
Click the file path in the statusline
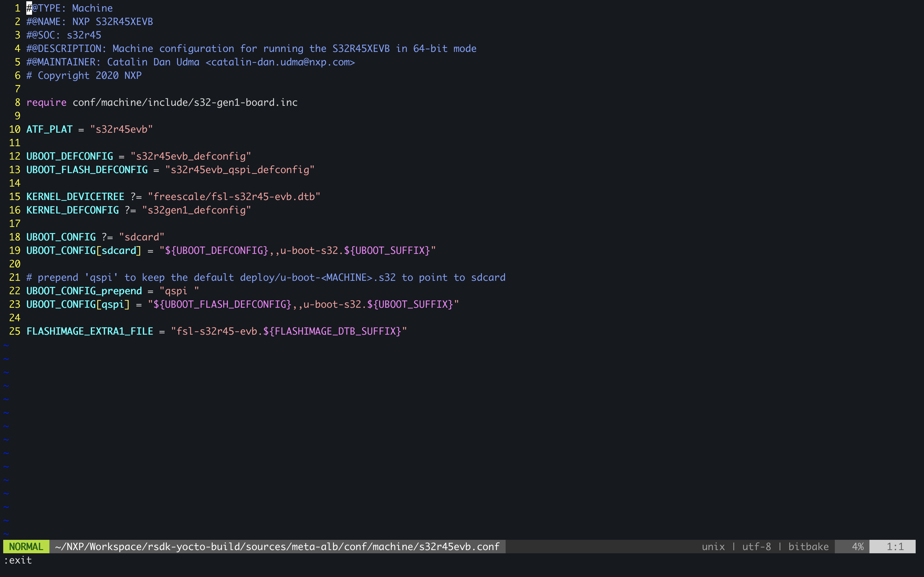click(x=277, y=547)
